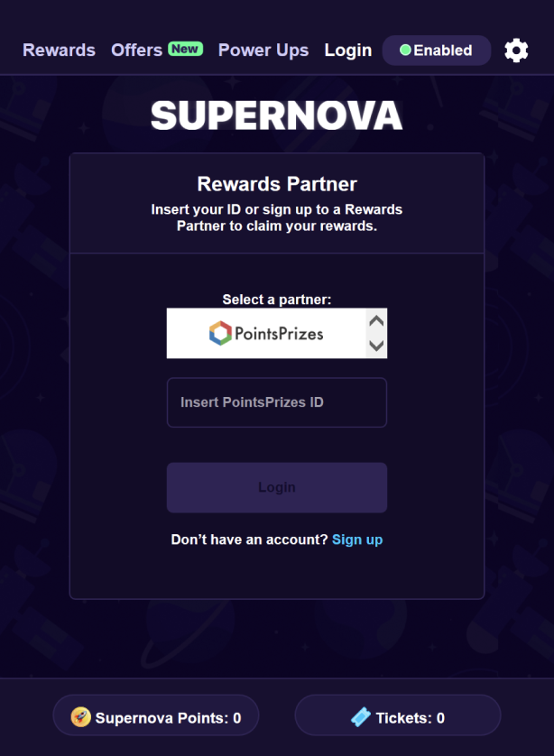Image resolution: width=554 pixels, height=756 pixels.
Task: Click the green status dot
Action: coord(405,51)
